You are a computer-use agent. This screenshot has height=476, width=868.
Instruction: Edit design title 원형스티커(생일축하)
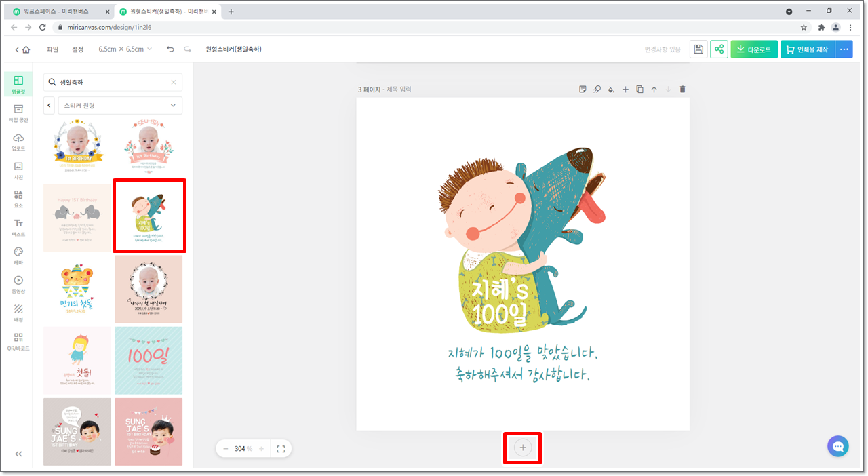[x=233, y=49]
